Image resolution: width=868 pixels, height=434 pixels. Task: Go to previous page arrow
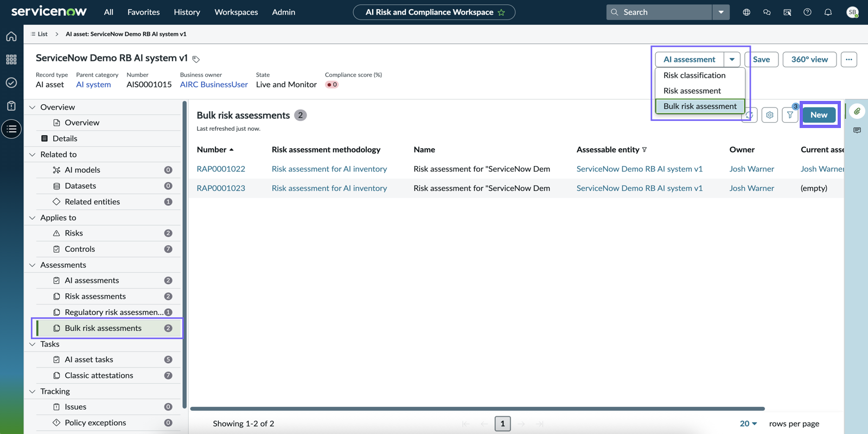click(x=484, y=424)
